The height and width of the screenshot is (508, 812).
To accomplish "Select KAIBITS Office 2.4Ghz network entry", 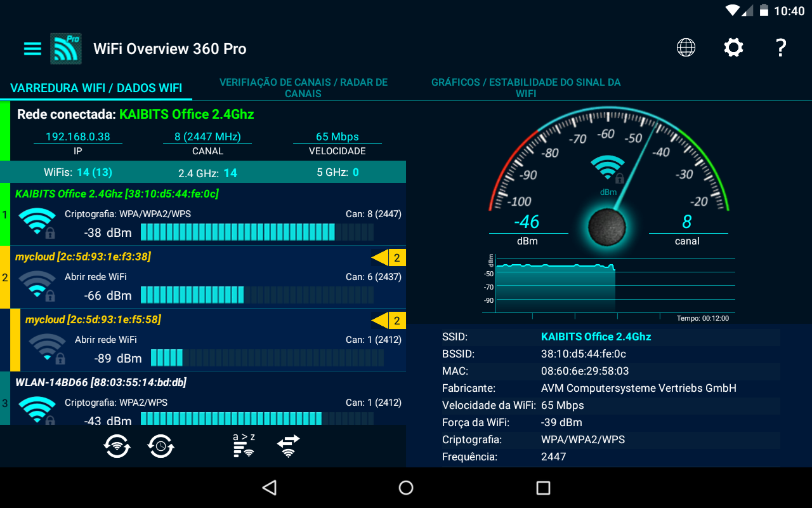I will (203, 214).
